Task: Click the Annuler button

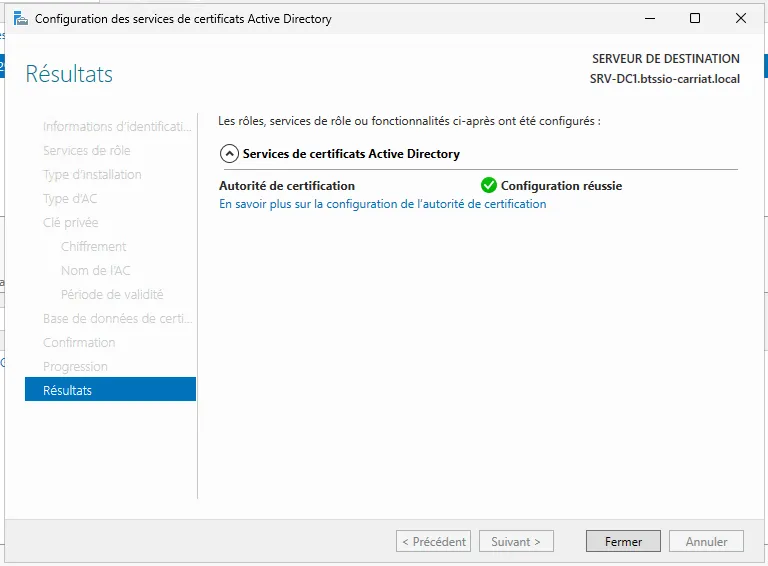Action: coord(706,541)
